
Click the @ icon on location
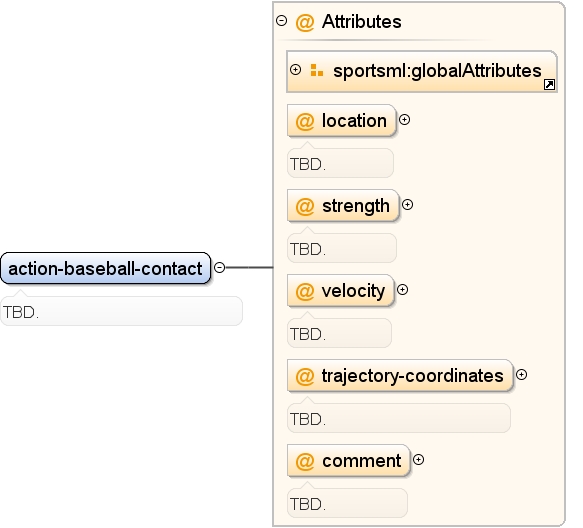[305, 122]
